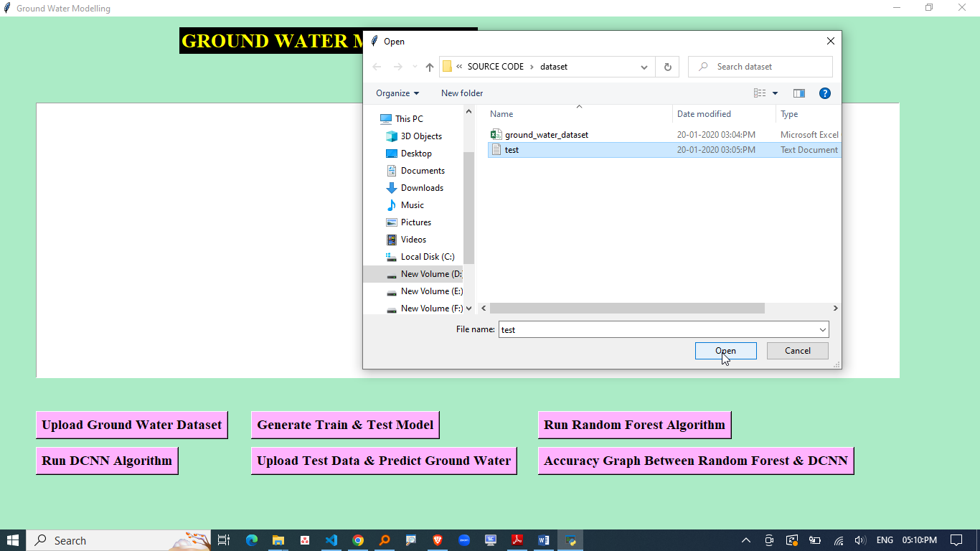This screenshot has width=980, height=551.
Task: Open Task View on the taskbar
Action: click(224, 540)
